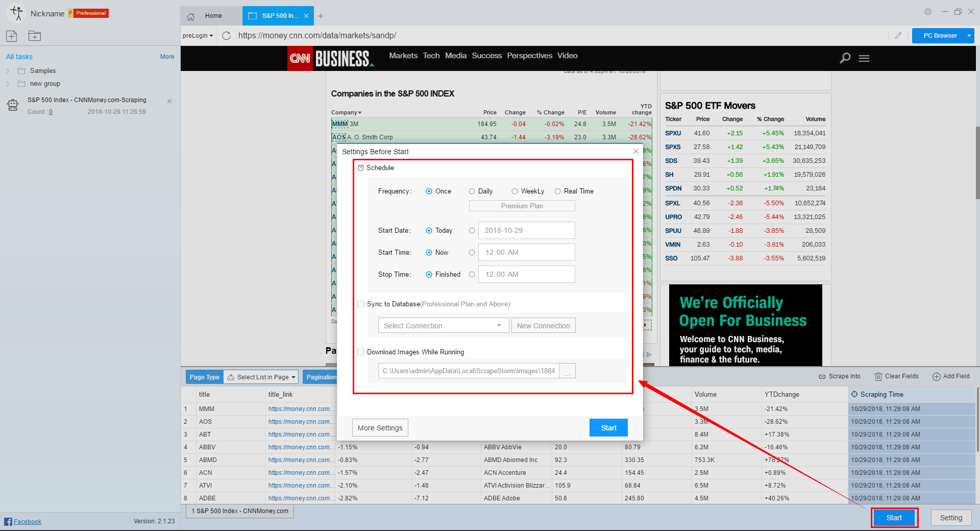Click the Facebook icon in footer
This screenshot has width=980, height=531.
(8, 521)
